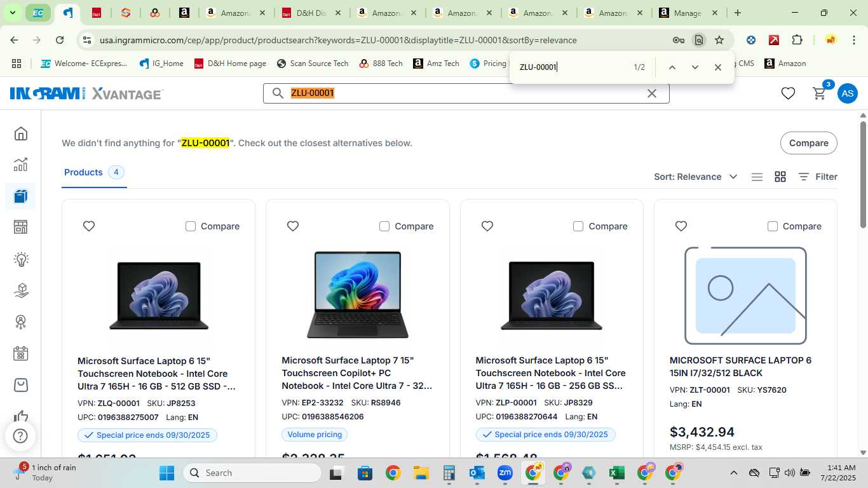Check Compare for ZLP-00001 product

click(x=578, y=226)
